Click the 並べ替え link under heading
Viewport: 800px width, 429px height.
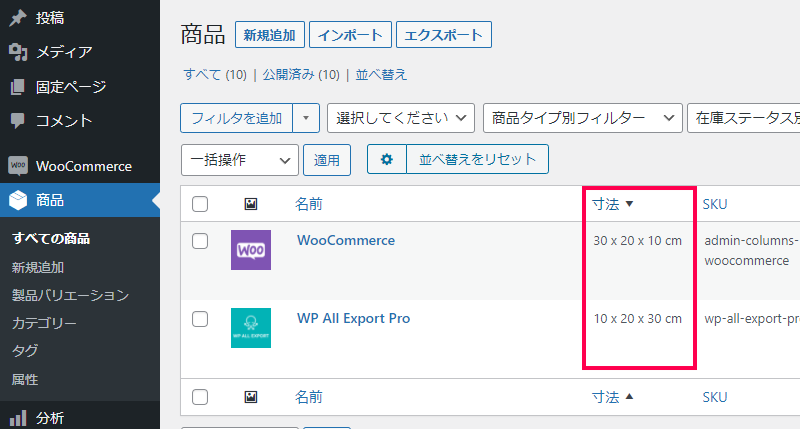(381, 75)
